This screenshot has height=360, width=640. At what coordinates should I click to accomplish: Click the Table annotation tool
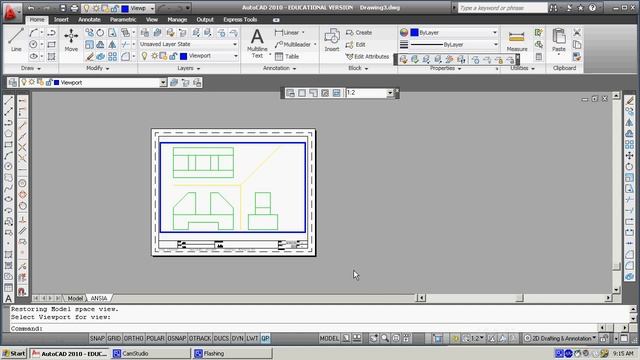287,57
